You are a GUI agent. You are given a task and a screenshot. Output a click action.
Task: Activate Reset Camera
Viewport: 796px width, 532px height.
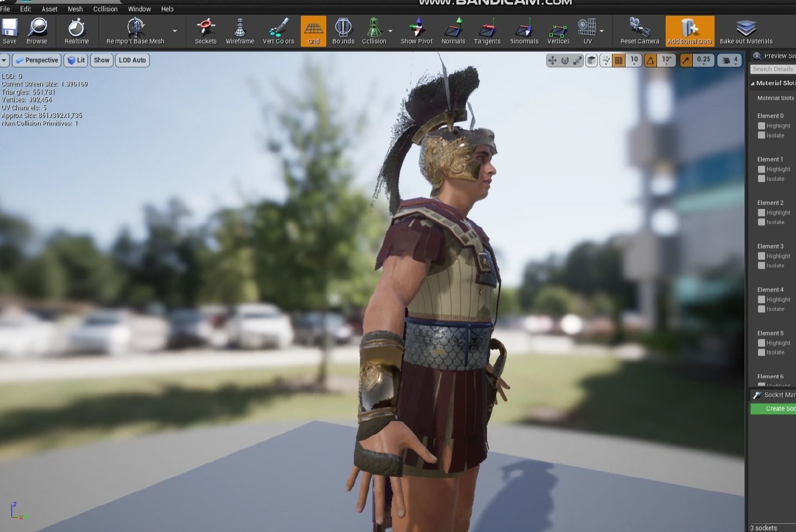click(x=639, y=30)
